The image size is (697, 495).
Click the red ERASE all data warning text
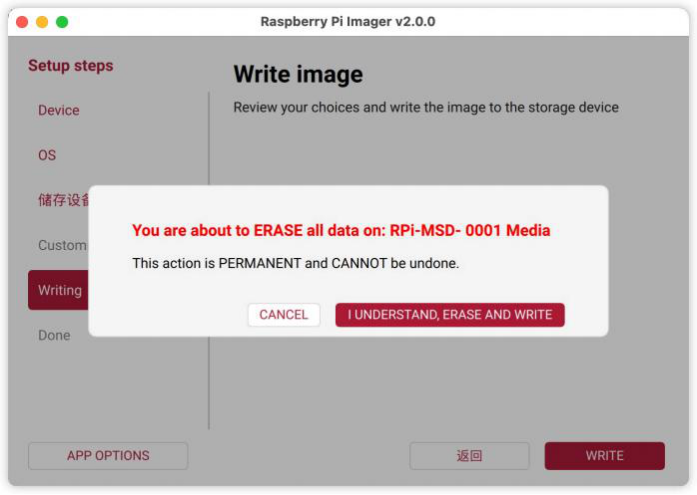click(341, 230)
